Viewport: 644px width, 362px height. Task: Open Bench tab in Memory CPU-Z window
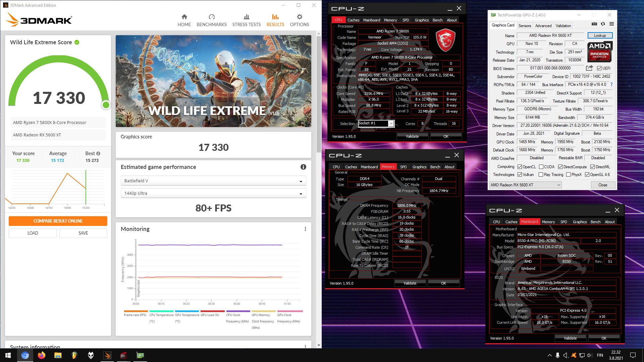pyautogui.click(x=435, y=167)
